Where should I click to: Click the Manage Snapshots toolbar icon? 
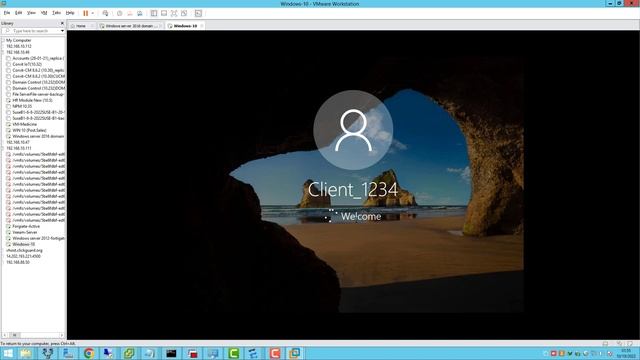pyautogui.click(x=140, y=13)
